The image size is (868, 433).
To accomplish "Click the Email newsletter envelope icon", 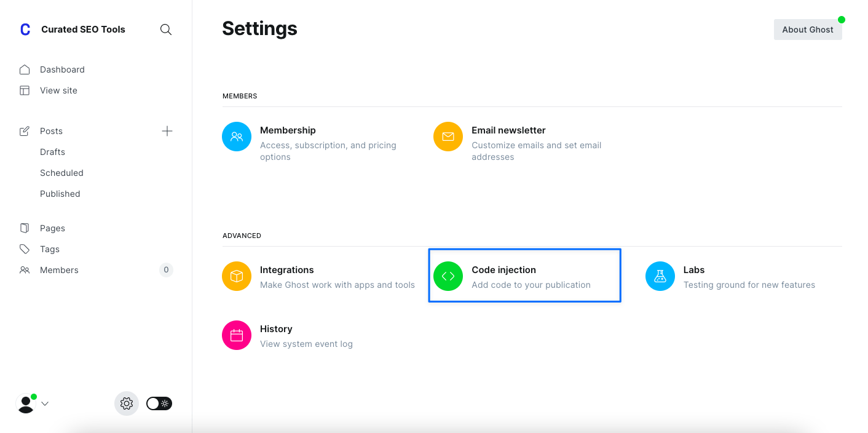I will [x=448, y=137].
